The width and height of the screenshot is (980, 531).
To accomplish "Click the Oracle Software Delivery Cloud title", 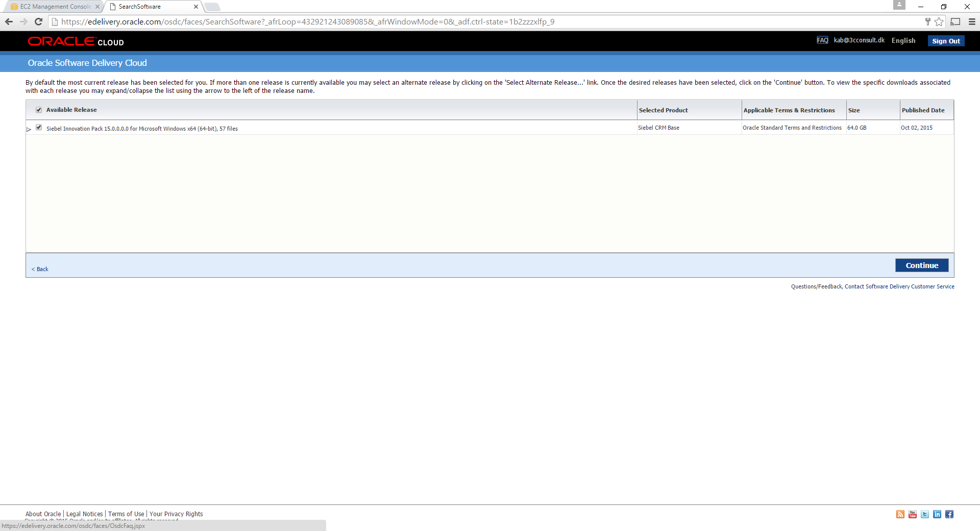I will (87, 63).
